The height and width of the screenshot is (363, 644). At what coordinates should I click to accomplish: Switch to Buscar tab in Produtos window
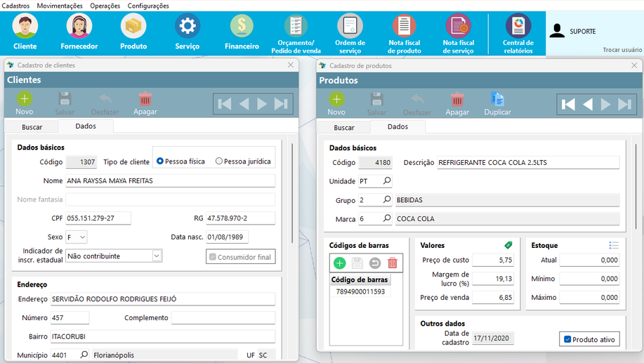(343, 128)
